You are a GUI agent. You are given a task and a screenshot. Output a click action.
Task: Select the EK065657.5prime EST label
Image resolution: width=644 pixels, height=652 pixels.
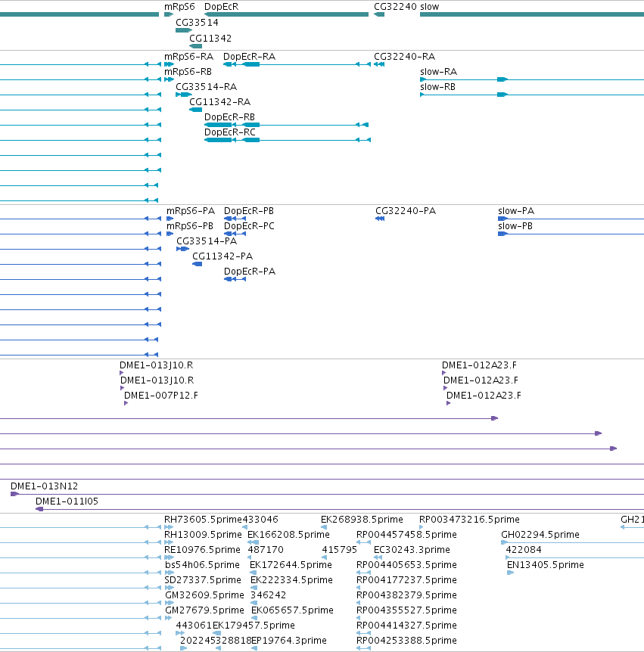coord(292,610)
